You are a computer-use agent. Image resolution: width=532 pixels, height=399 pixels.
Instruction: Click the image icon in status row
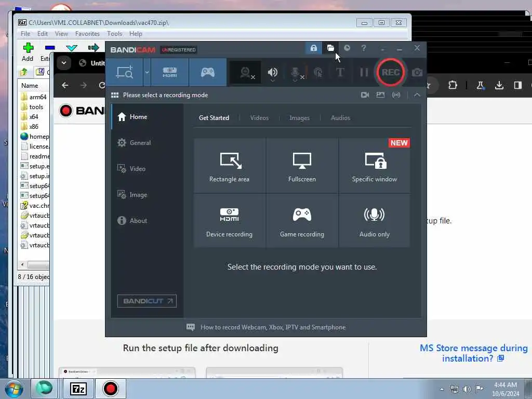(x=380, y=95)
